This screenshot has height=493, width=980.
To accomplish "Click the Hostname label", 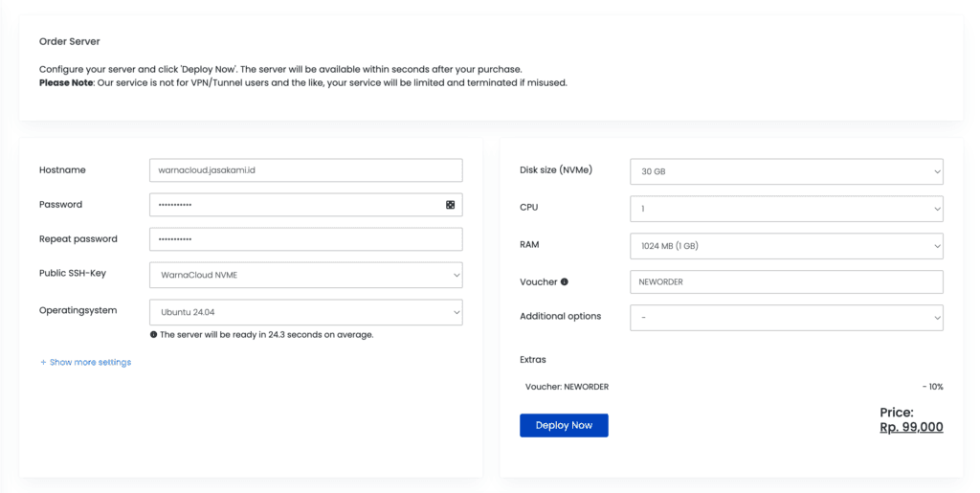I will tap(62, 170).
